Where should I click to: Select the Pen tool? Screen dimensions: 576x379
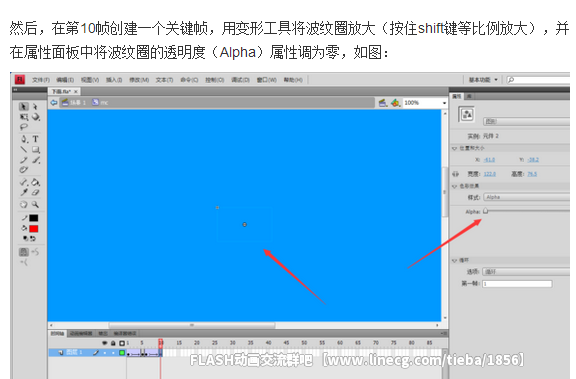point(24,139)
